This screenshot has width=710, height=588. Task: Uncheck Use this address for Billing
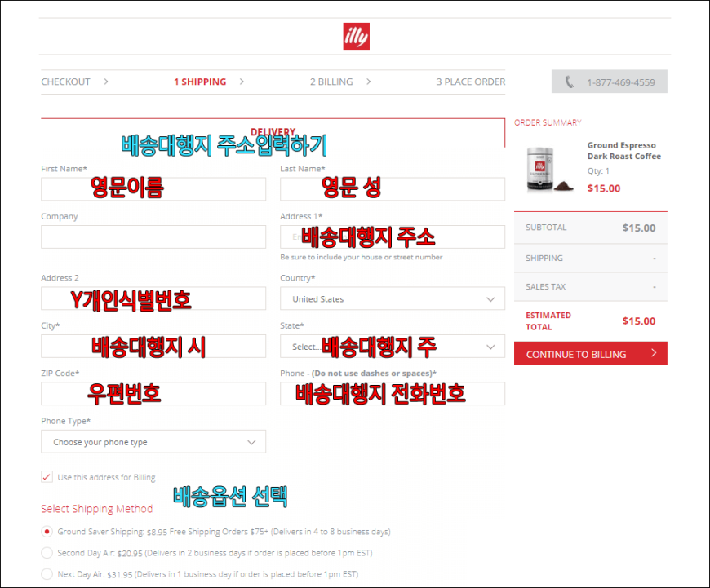coord(47,476)
